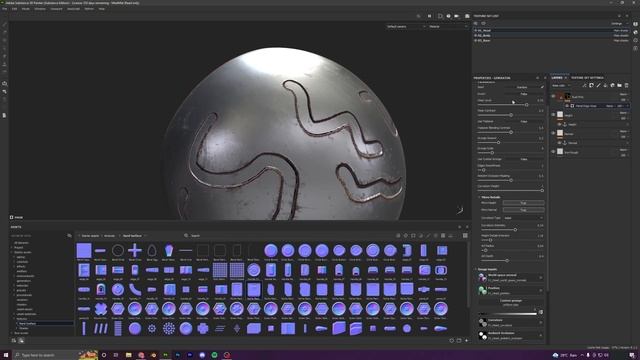Add a fill layer with the bucket icon
Viewport: 640px width, 360px height.
click(x=605, y=85)
